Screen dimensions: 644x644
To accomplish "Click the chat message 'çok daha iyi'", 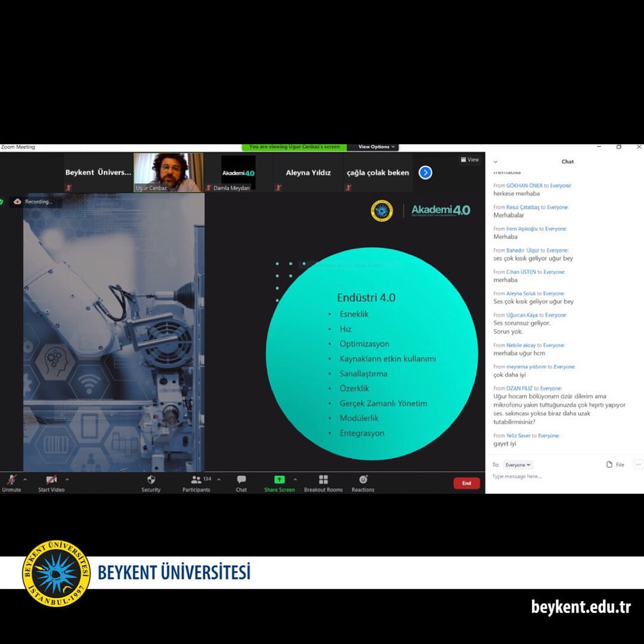I will (509, 374).
